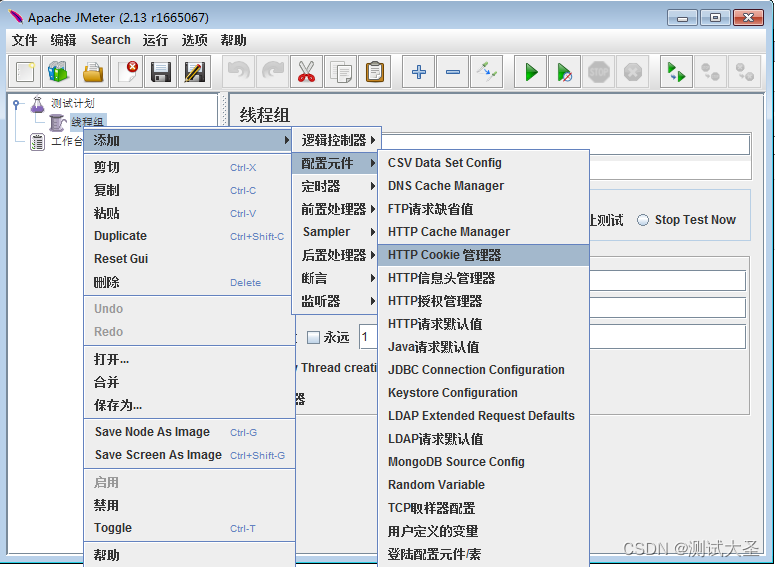775x567 pixels.
Task: Choose HTTP信息头管理器
Action: coord(483,278)
